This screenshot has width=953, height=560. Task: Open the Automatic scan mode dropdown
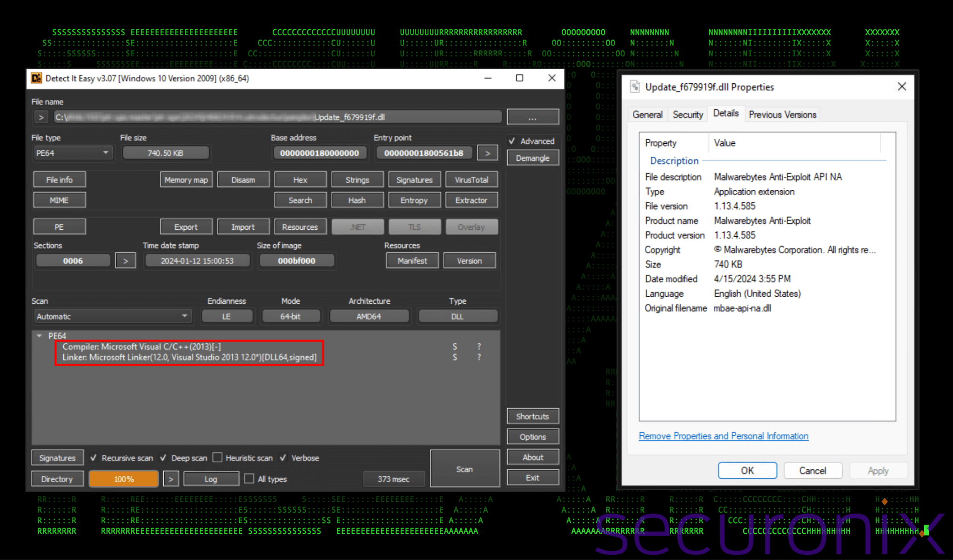tap(112, 316)
